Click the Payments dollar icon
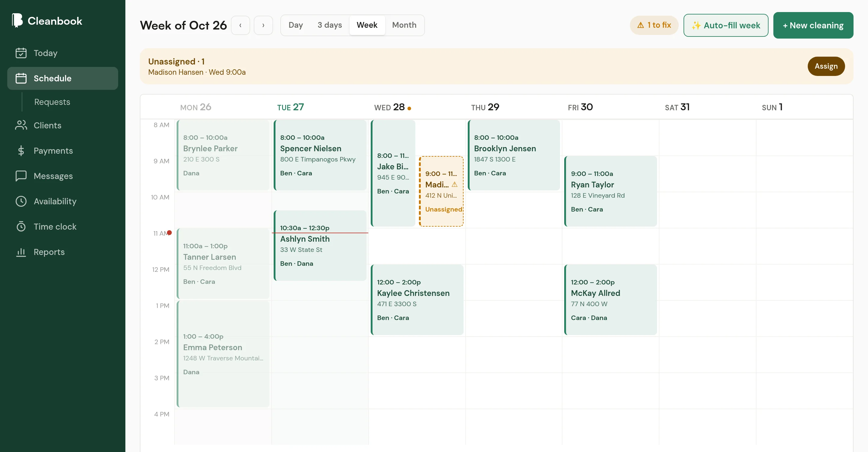Image resolution: width=868 pixels, height=452 pixels. click(21, 151)
